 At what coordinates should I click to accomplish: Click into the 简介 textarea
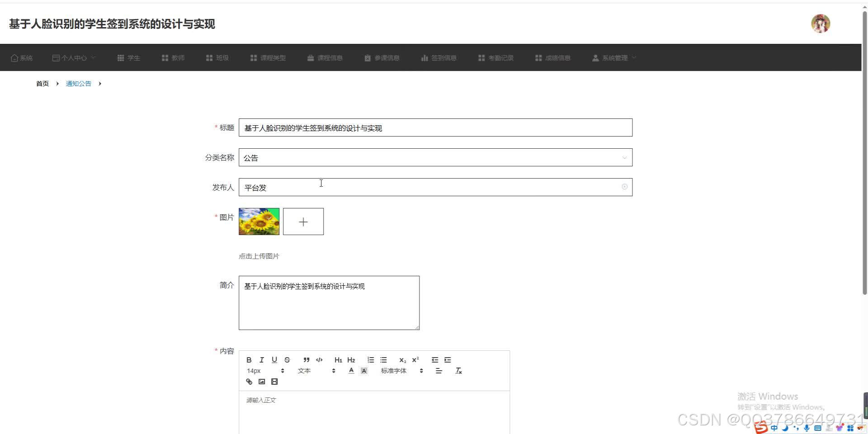point(329,303)
